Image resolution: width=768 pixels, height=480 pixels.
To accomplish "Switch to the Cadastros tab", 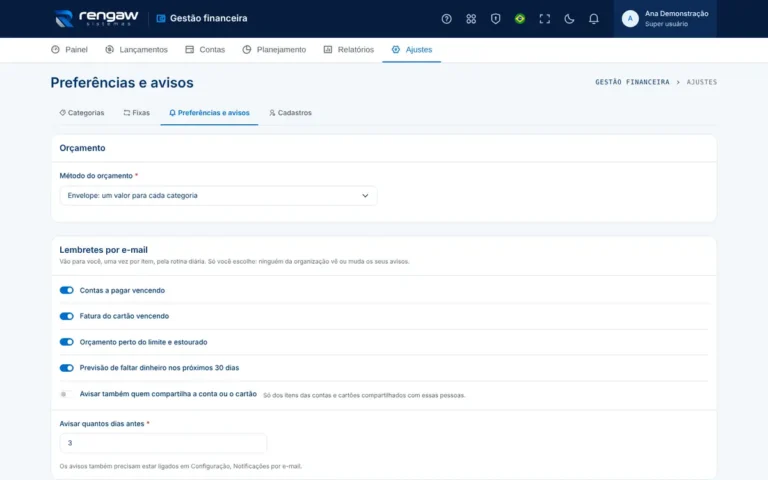I will click(290, 113).
